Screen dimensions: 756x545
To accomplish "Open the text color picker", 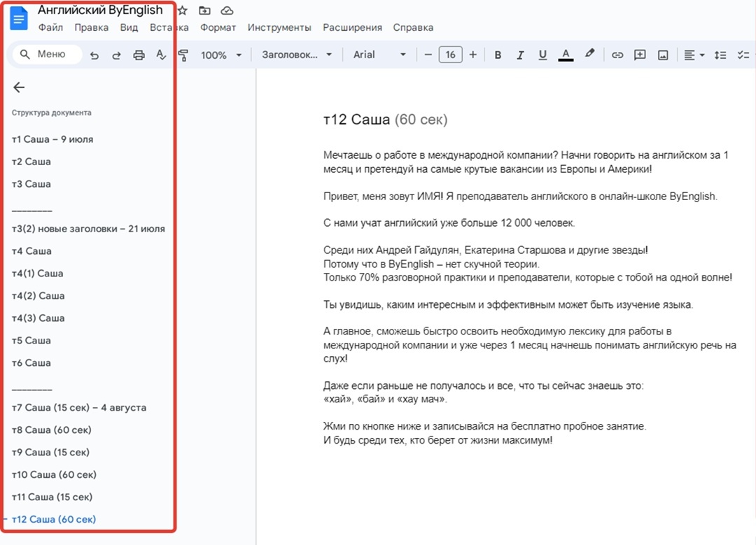I will pos(566,55).
